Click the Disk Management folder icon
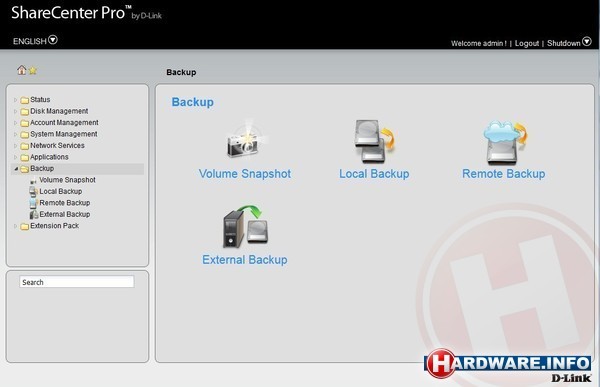Viewport: 600px width, 387px height. click(x=24, y=111)
